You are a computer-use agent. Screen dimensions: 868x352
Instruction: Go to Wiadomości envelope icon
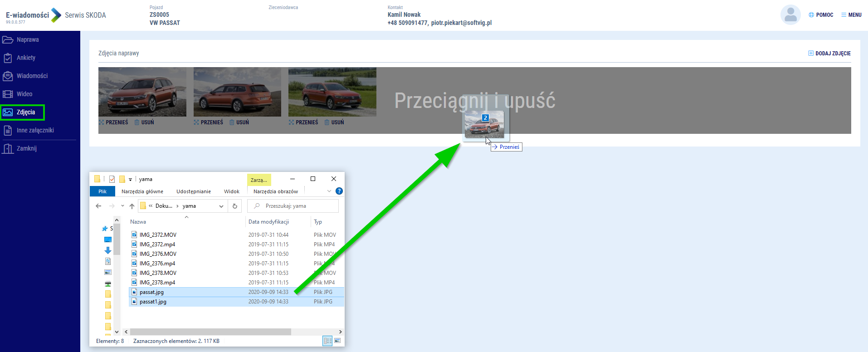(8, 76)
